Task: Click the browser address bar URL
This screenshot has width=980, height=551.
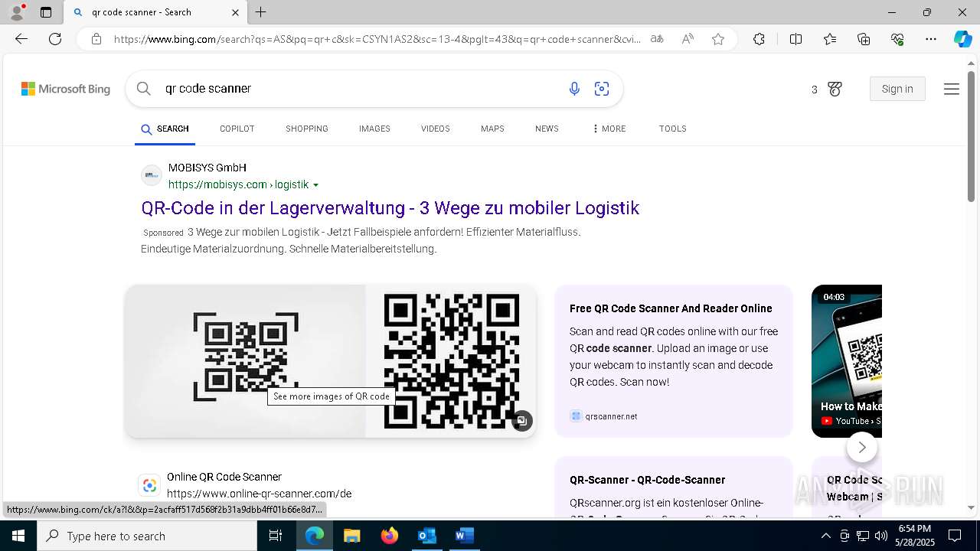Action: coord(377,39)
